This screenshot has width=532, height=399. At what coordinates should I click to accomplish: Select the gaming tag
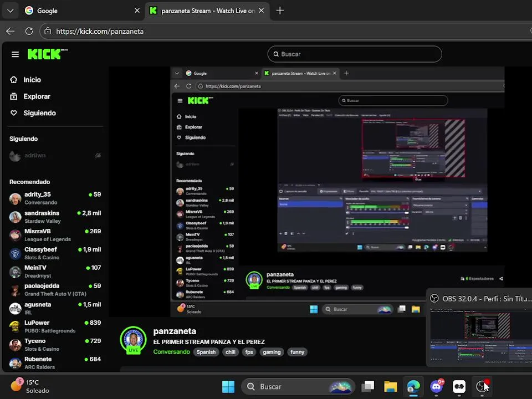[x=272, y=352]
